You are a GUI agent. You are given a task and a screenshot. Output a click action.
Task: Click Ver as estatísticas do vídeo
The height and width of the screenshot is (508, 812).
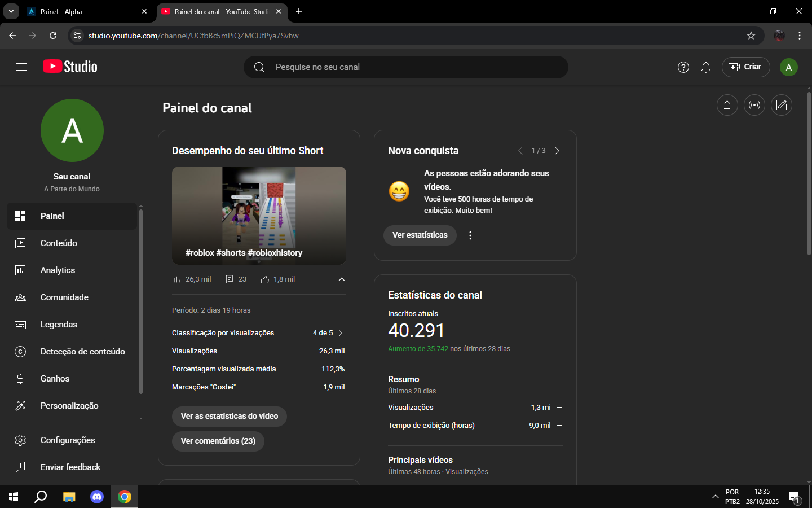click(230, 417)
